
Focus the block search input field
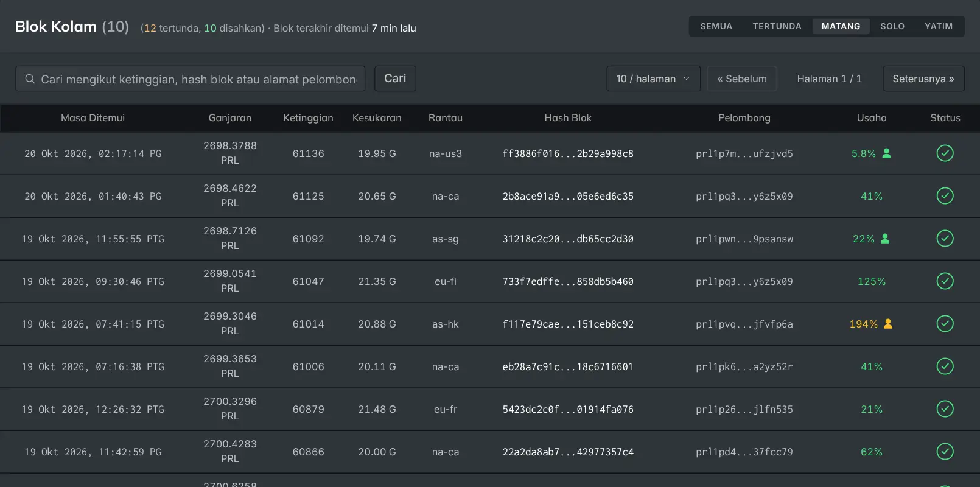[x=191, y=79]
